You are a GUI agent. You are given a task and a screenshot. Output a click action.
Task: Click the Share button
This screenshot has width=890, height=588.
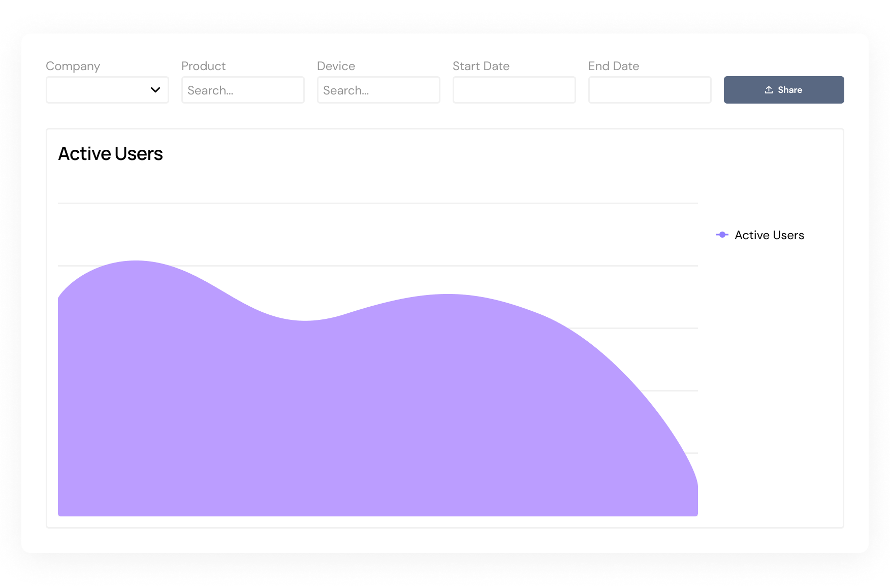click(x=784, y=90)
